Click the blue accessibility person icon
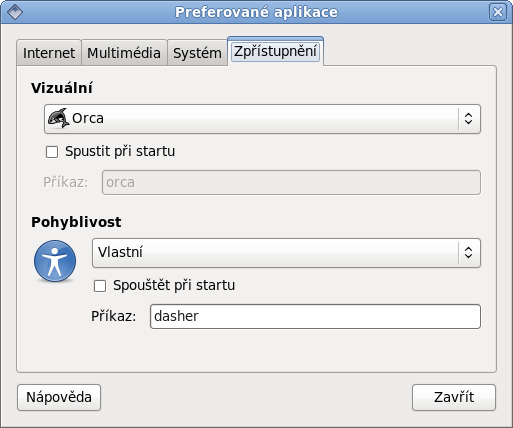Viewport: 513px width, 428px height. click(x=55, y=261)
